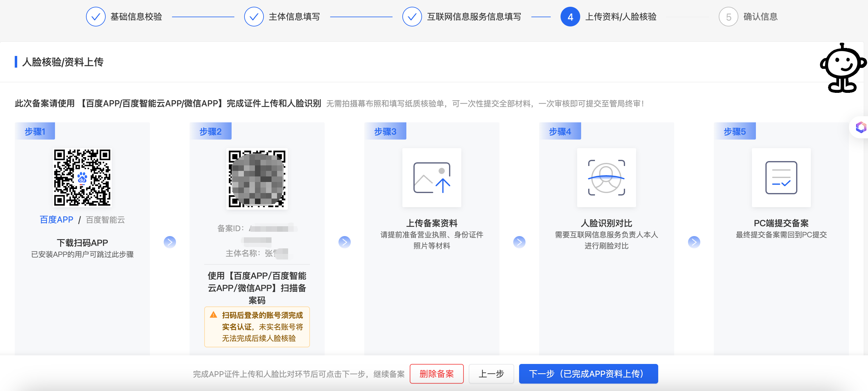
Task: Click the 下载扫码APP title
Action: [82, 243]
